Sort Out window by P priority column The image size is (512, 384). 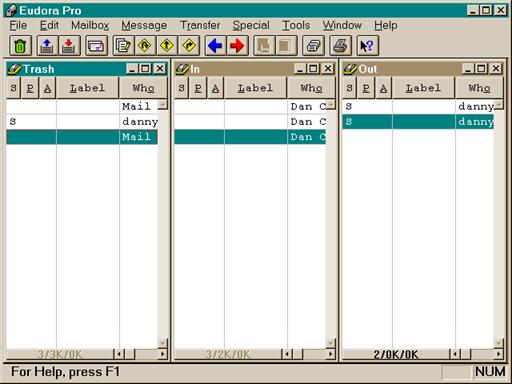coord(366,88)
